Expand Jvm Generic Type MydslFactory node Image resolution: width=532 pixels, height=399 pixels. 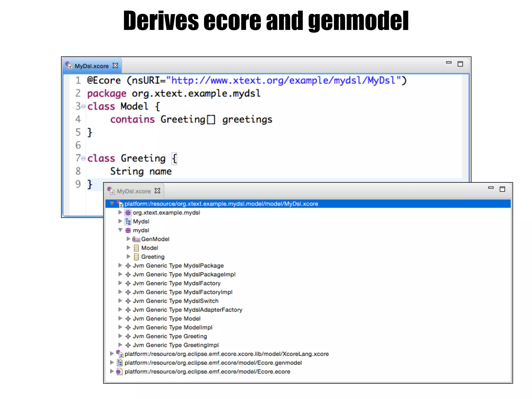click(x=120, y=283)
